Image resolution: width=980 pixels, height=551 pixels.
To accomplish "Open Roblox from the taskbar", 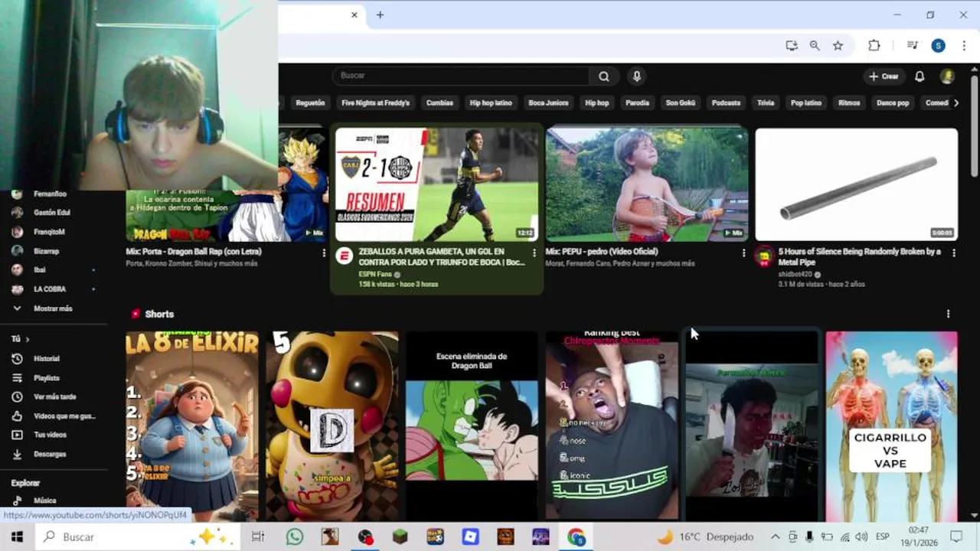I will [x=470, y=537].
